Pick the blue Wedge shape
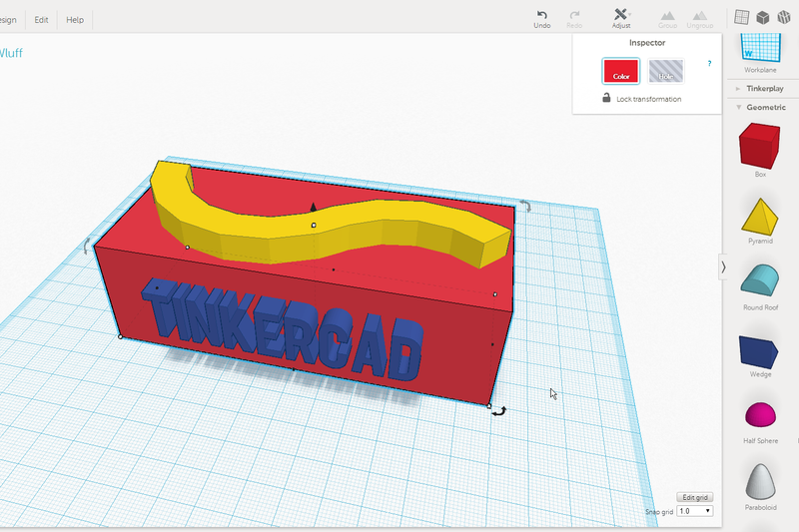Viewport: 799px width, 532px height. point(759,351)
